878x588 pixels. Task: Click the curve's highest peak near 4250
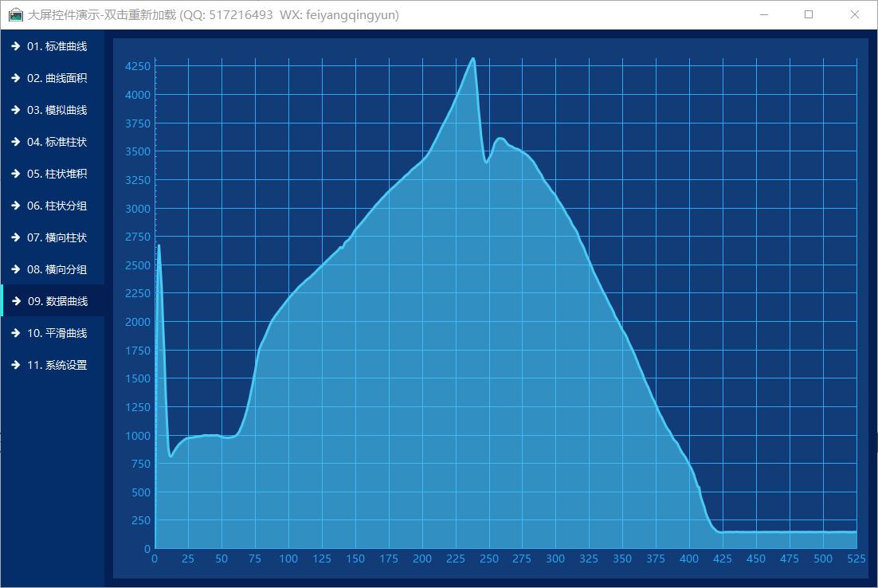click(x=472, y=59)
